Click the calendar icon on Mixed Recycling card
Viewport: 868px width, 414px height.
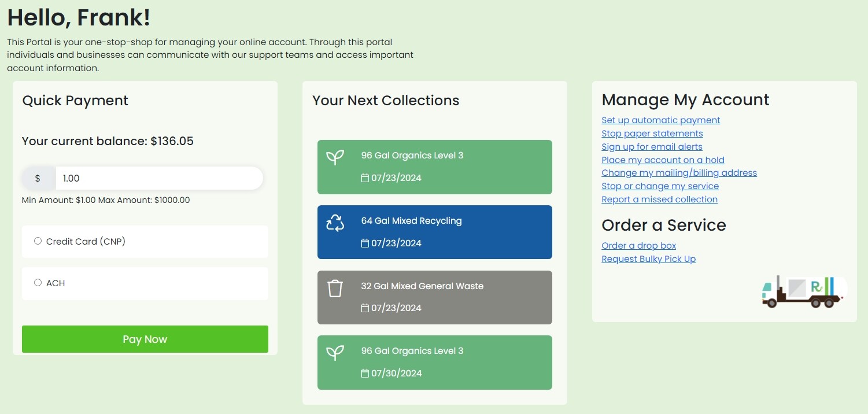tap(365, 243)
